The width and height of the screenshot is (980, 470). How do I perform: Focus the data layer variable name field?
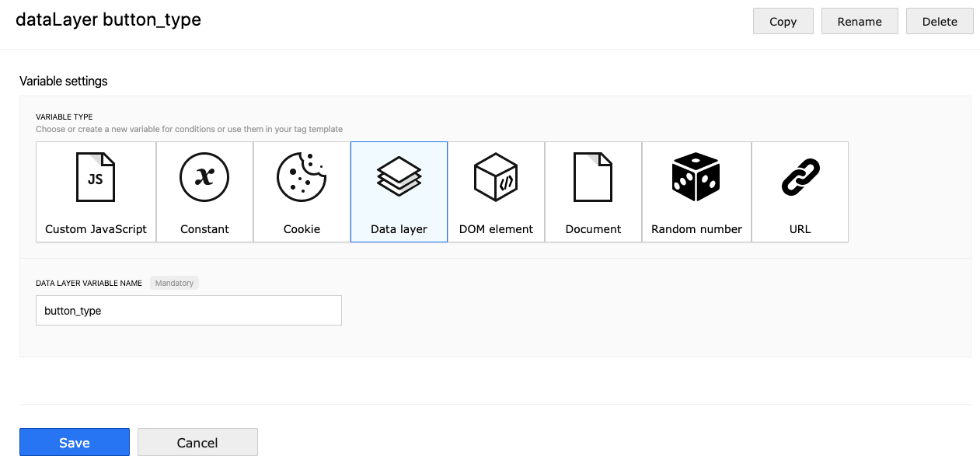pyautogui.click(x=189, y=310)
